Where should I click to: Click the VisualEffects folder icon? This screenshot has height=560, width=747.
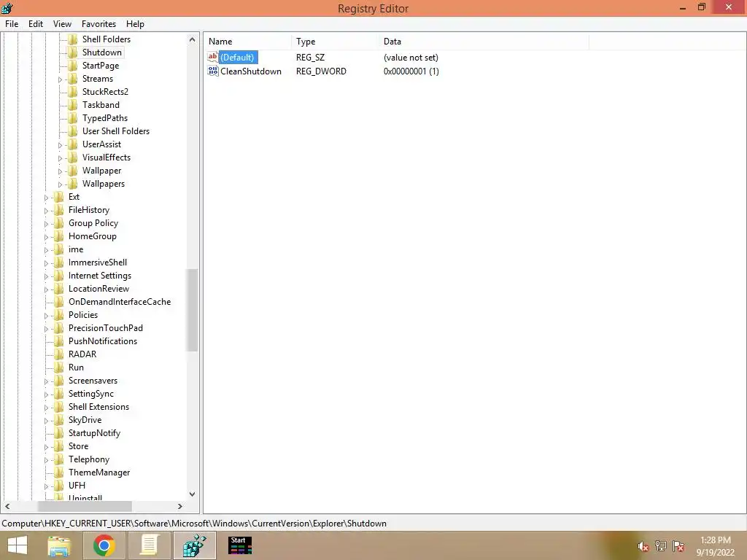pos(72,157)
